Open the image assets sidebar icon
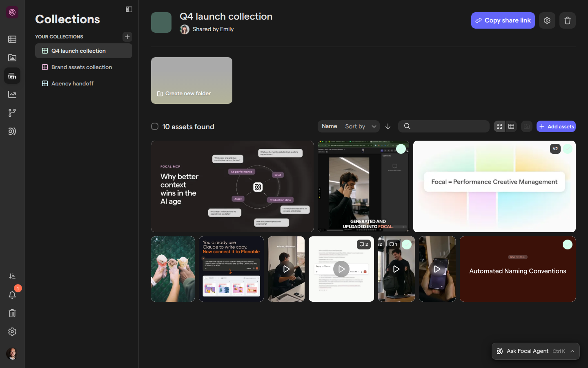 pos(12,58)
